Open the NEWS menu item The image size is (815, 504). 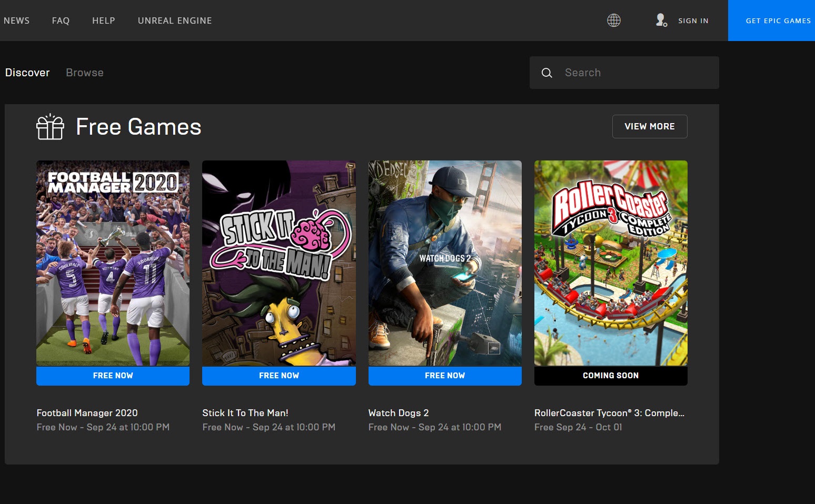(16, 21)
